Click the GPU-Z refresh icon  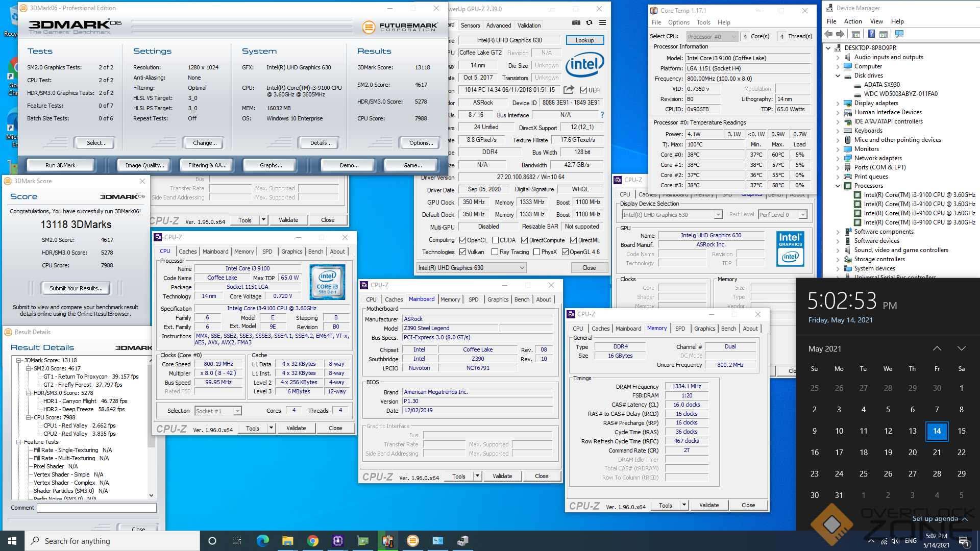589,22
